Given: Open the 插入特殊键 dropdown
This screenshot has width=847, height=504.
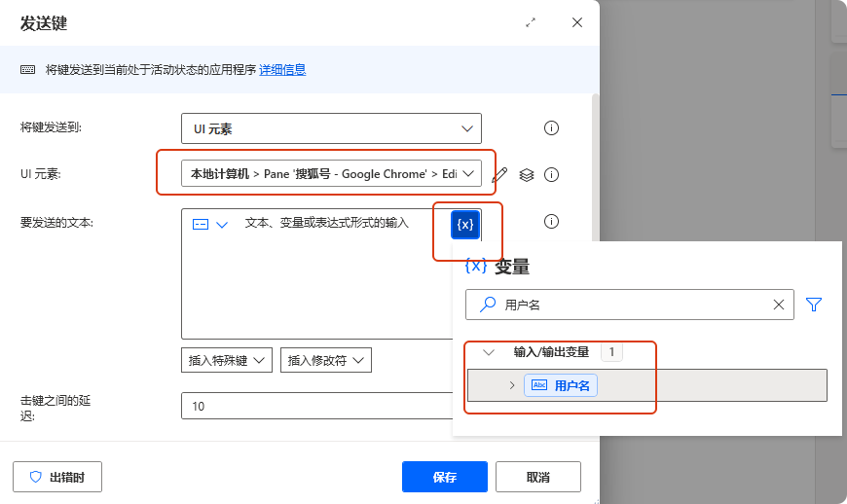Looking at the screenshot, I should pos(226,360).
